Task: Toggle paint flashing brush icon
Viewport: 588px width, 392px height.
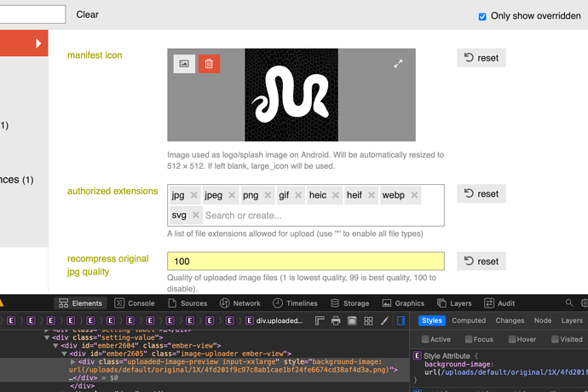Action: 384,320
